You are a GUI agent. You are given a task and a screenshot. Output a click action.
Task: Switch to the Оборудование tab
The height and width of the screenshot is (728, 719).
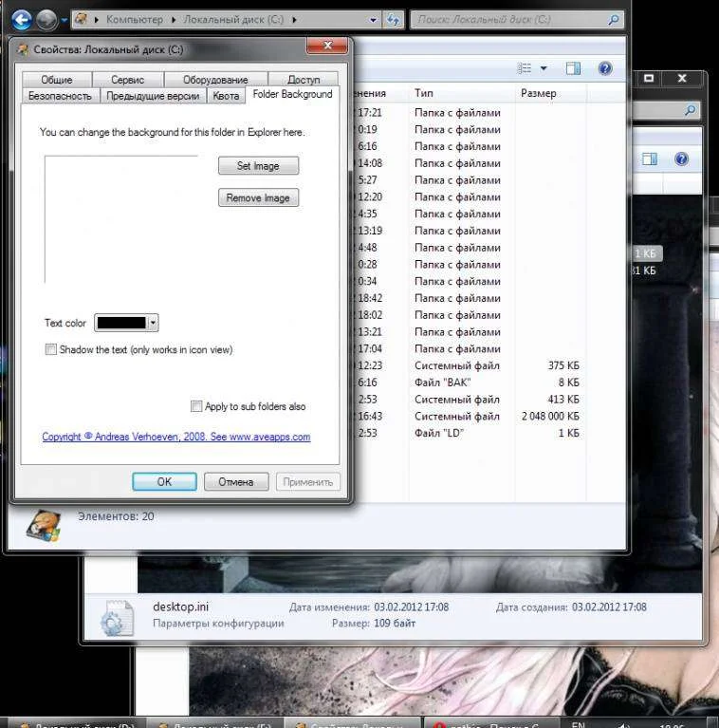pyautogui.click(x=215, y=80)
